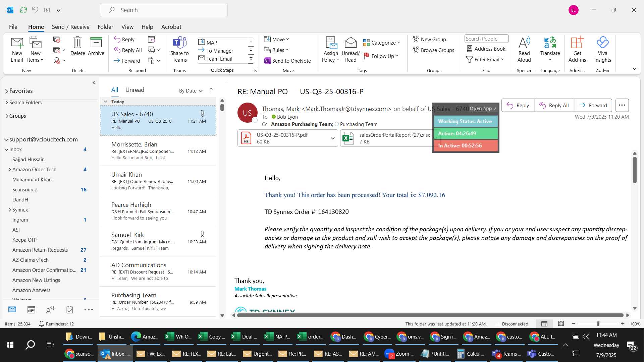Switch to Reading view in status bar
Image resolution: width=644 pixels, height=362 pixels.
point(561,324)
